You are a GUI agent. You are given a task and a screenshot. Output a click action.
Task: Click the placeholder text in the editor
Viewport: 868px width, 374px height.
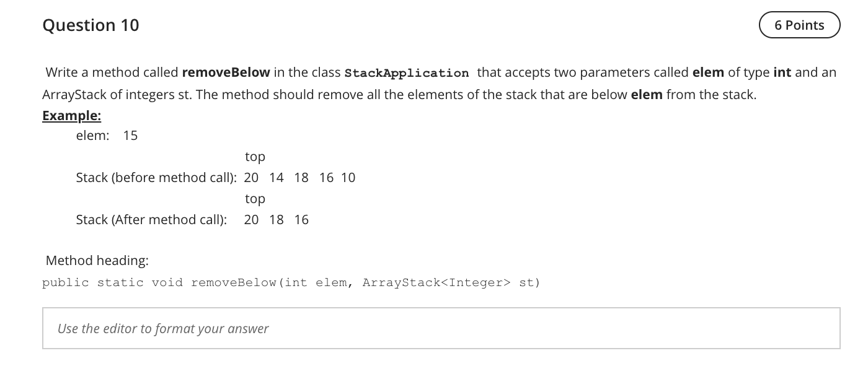coord(163,328)
